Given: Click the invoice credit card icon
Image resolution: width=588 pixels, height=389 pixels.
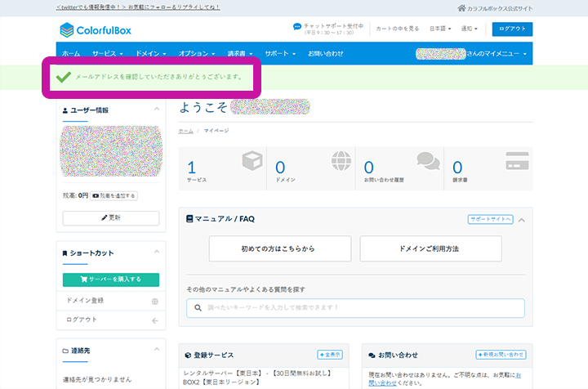Looking at the screenshot, I should pos(517,161).
